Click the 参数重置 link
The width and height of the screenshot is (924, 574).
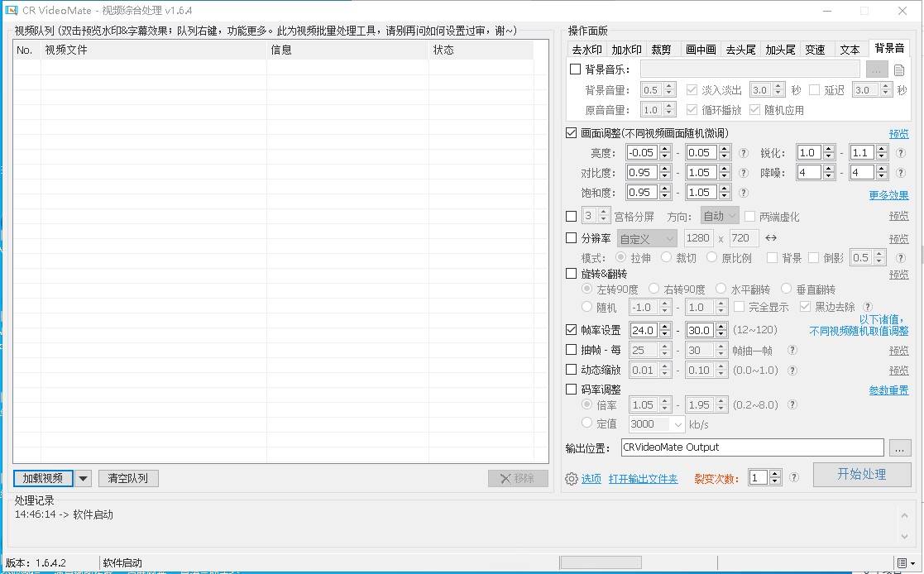coord(888,390)
